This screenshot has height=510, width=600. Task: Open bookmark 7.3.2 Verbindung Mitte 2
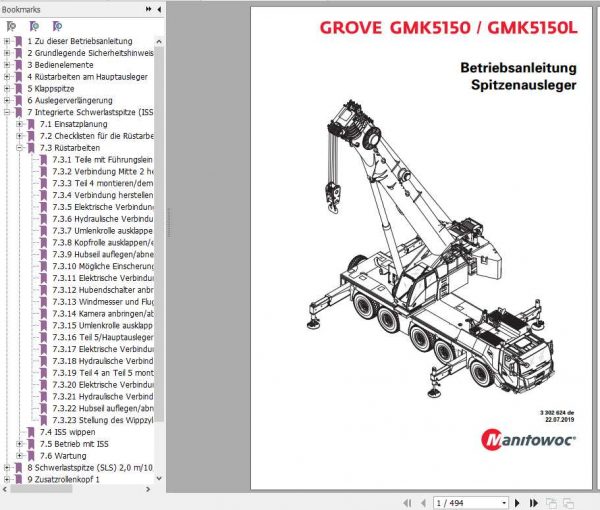tap(103, 171)
